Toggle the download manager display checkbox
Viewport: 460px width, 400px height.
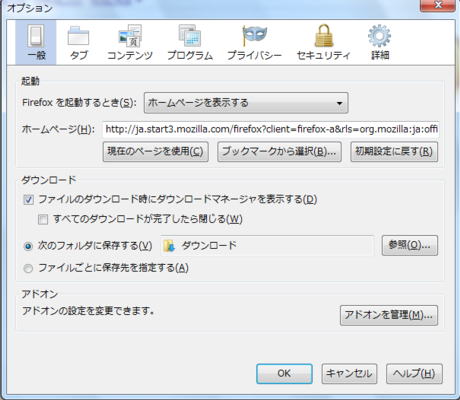coord(29,200)
